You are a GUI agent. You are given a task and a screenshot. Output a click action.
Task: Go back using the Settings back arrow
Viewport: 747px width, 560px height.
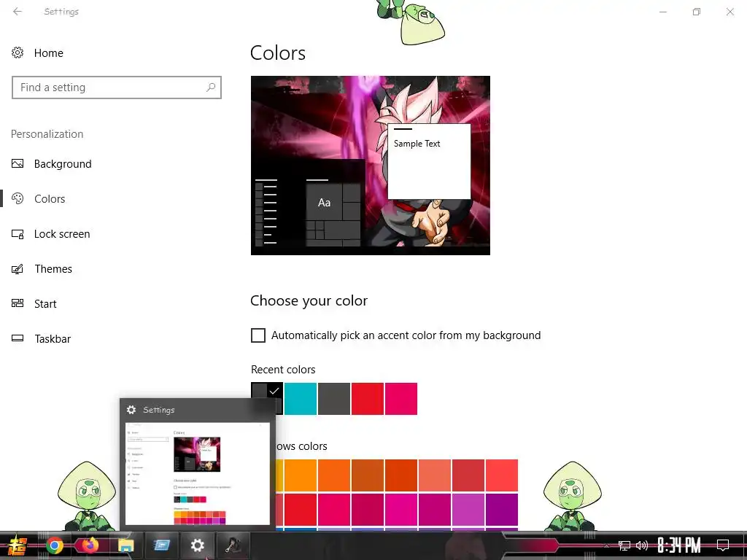point(18,12)
